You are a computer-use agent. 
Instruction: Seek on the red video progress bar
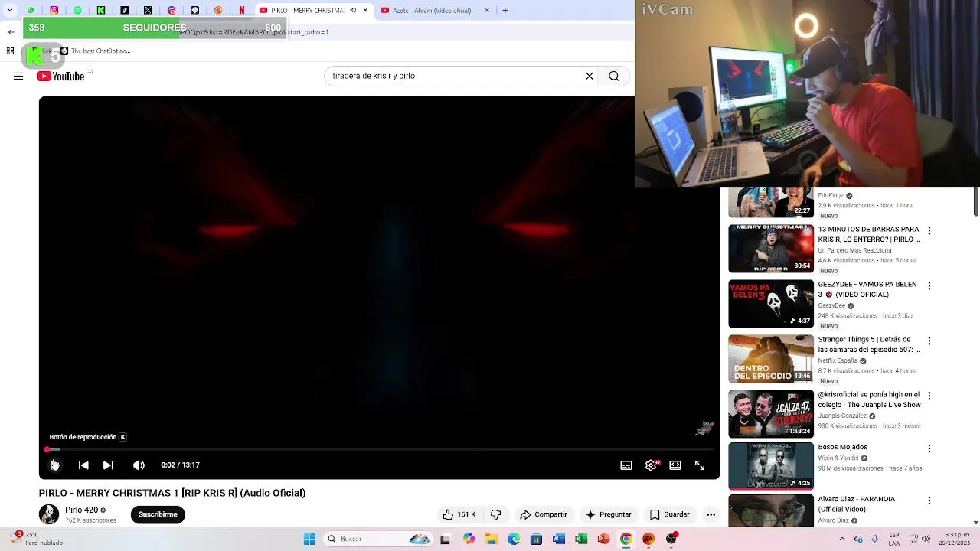pyautogui.click(x=379, y=449)
